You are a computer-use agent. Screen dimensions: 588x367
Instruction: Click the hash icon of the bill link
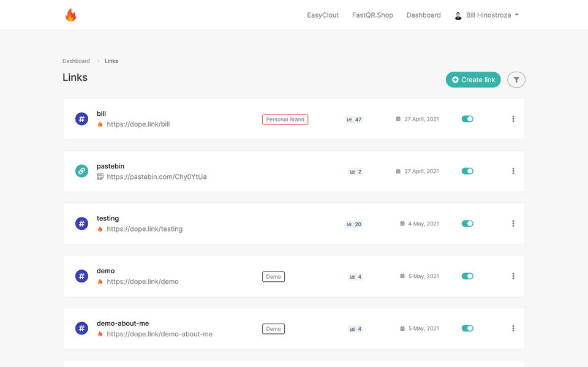tap(81, 119)
